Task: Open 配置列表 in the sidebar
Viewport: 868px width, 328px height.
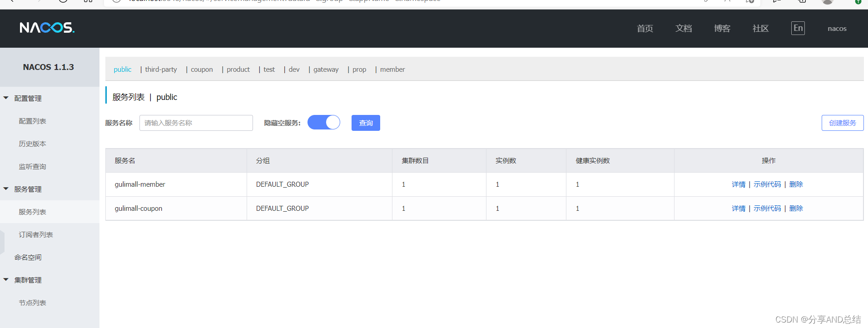Action: [x=32, y=121]
